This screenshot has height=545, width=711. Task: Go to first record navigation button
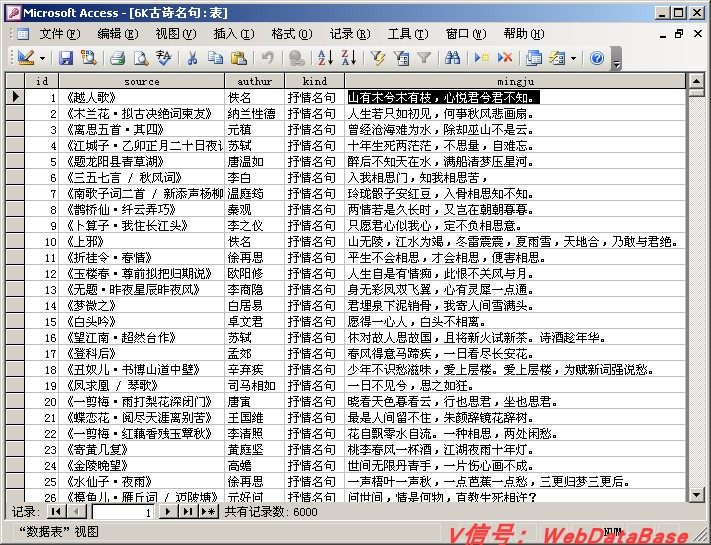point(56,512)
